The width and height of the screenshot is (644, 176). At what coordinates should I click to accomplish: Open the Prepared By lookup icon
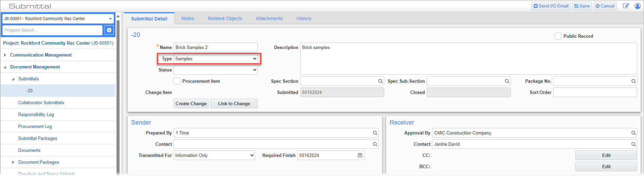click(375, 133)
